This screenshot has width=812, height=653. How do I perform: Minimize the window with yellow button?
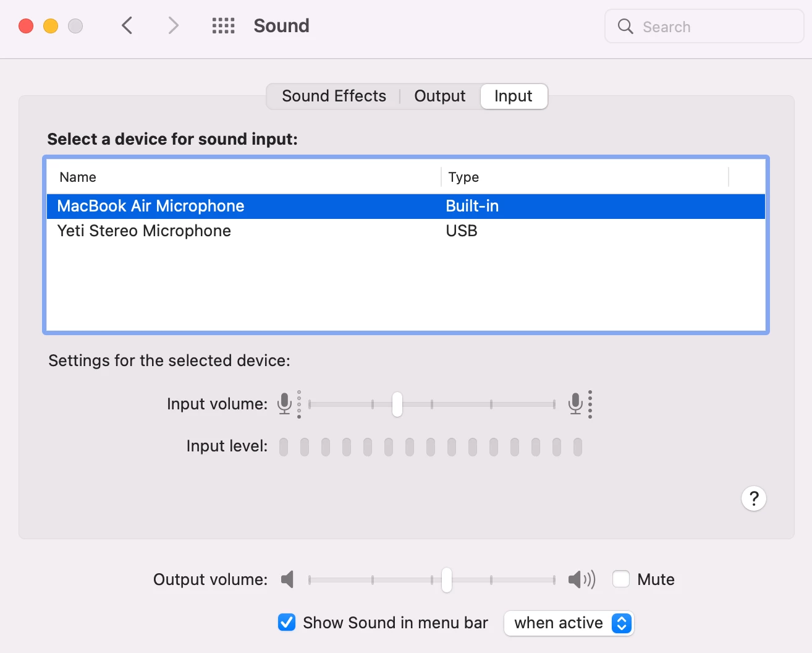click(51, 26)
